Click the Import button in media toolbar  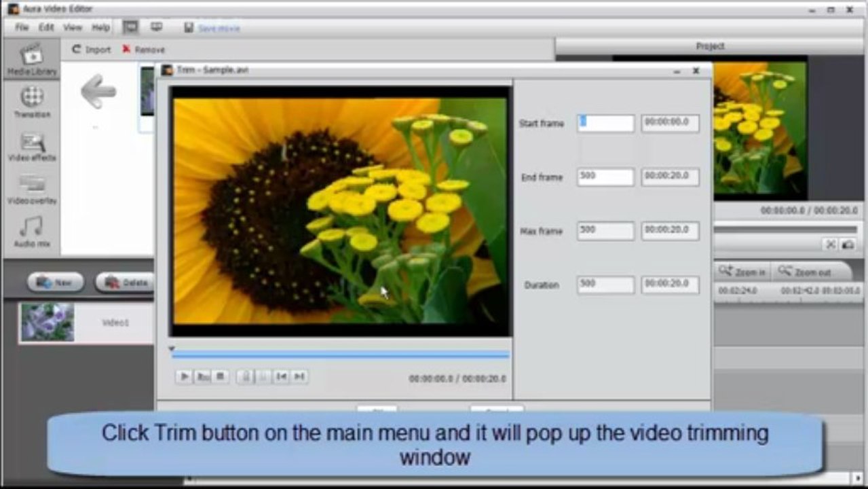(x=91, y=50)
